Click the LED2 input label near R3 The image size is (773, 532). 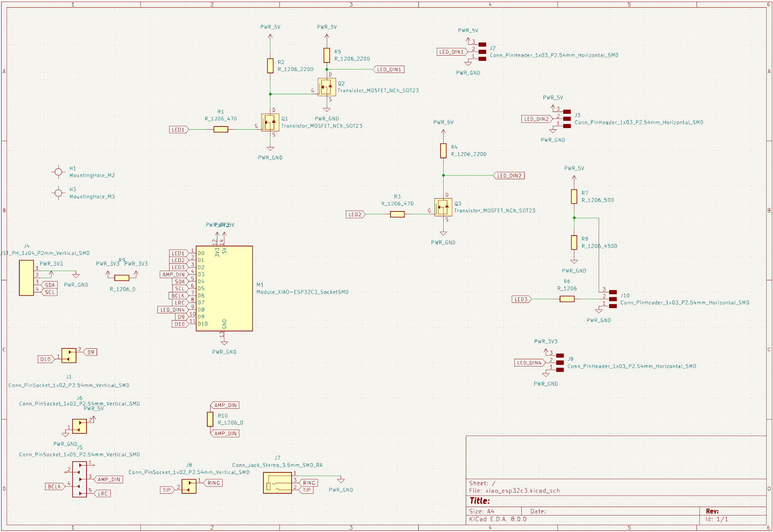(355, 214)
